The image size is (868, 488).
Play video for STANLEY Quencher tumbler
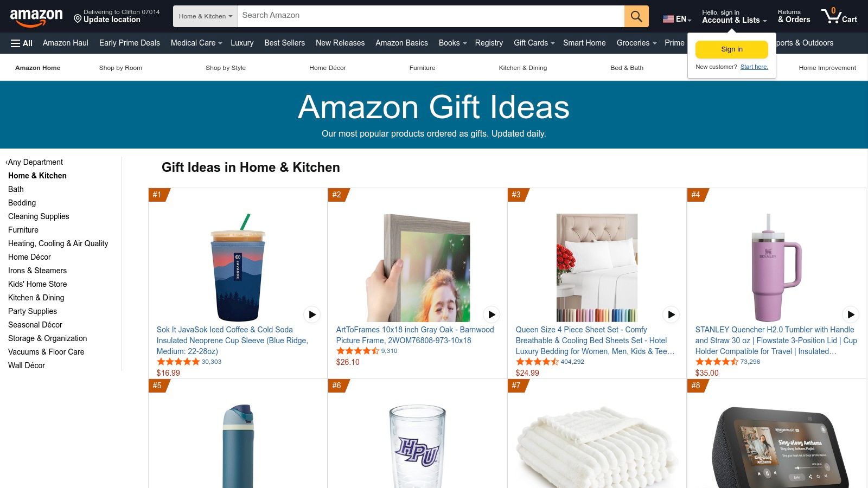pyautogui.click(x=851, y=314)
